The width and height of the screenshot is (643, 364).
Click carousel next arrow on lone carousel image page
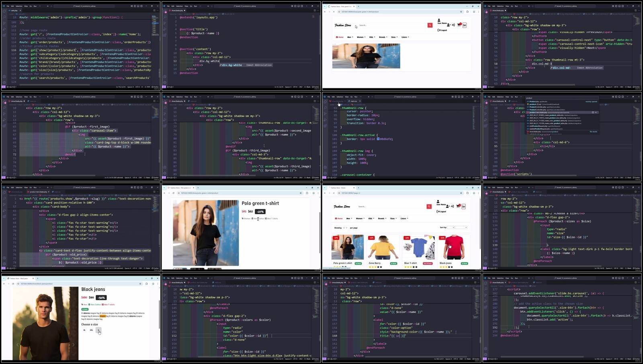click(x=395, y=56)
